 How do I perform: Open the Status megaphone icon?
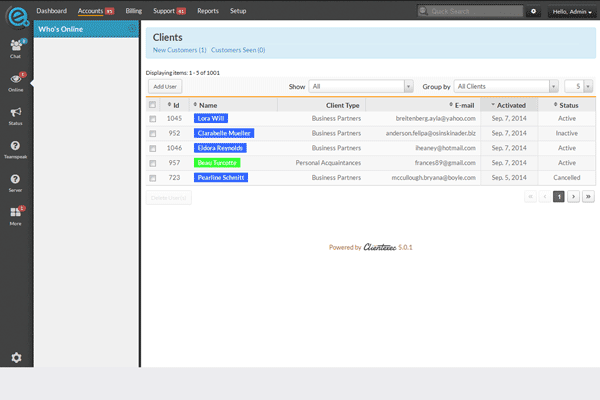pos(15,115)
